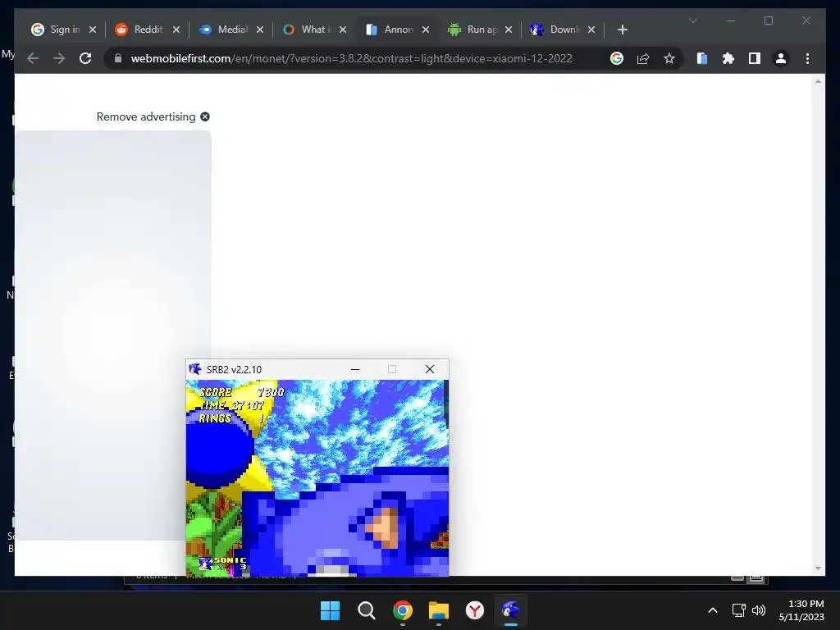Open the clock showing 1:30 PM
840x630 pixels.
(x=801, y=610)
